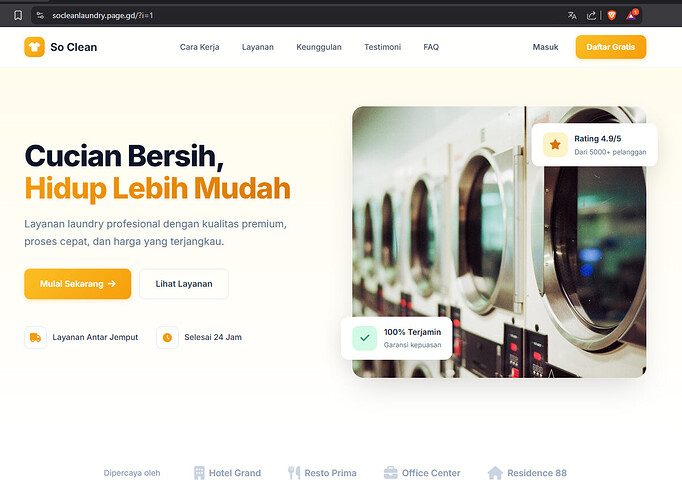Open the Keunggulan section from navbar
The height and width of the screenshot is (500, 682).
coord(319,47)
